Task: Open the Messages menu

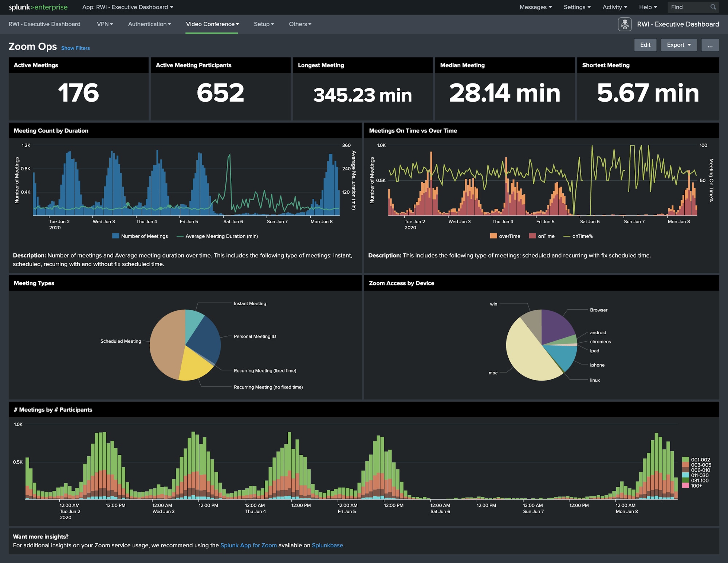Action: tap(535, 7)
